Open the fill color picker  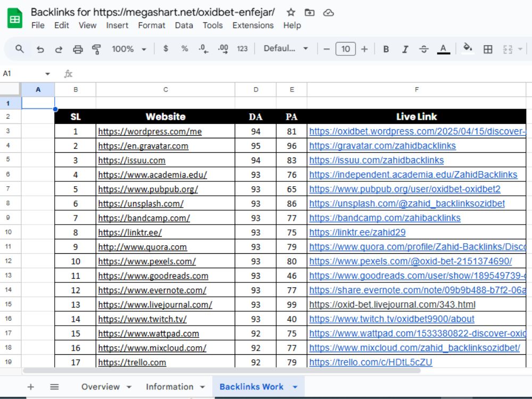point(468,48)
